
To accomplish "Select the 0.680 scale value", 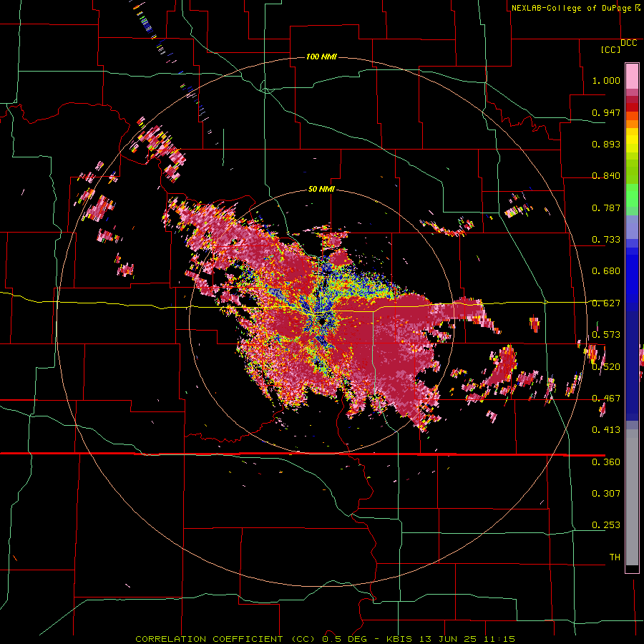I will click(606, 271).
